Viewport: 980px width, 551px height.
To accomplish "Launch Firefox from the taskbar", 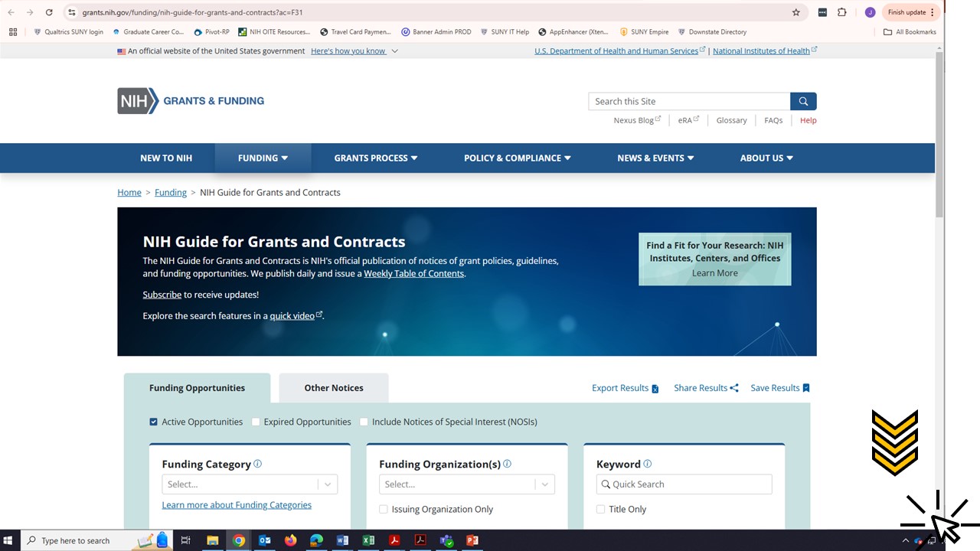I will pyautogui.click(x=290, y=540).
